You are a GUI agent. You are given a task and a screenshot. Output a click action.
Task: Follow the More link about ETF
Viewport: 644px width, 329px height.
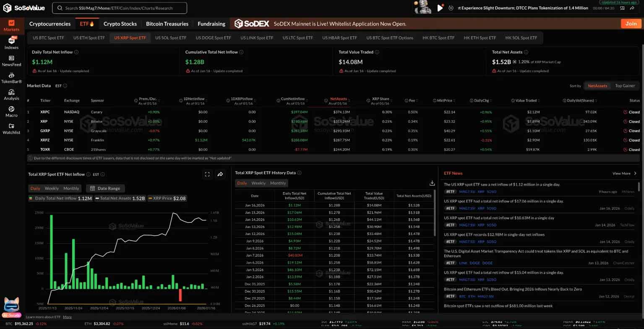67,317
